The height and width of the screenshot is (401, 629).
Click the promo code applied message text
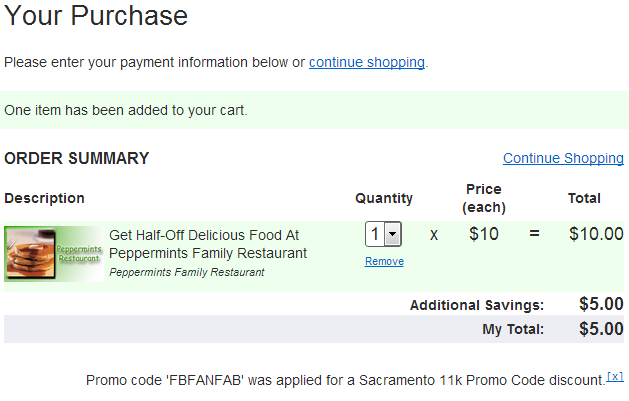345,380
